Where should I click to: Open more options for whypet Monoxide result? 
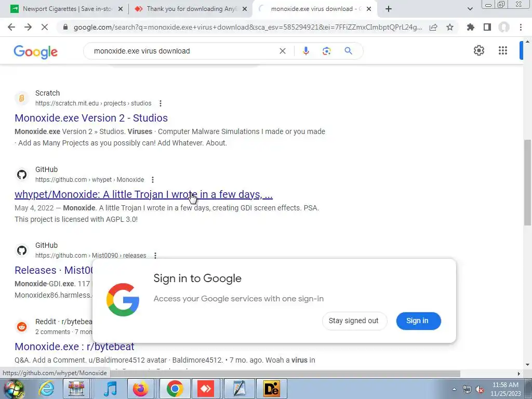153,179
